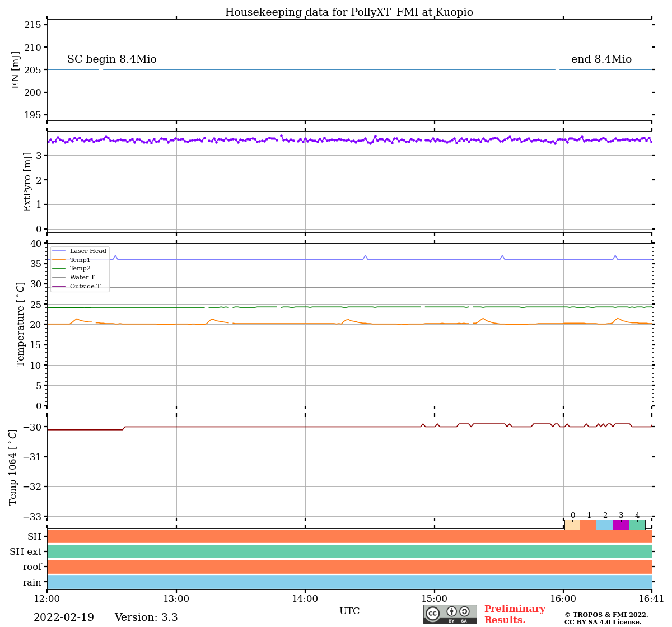Click the 15:00 time axis tick label
Screen dimensions: 672x627
[435, 599]
